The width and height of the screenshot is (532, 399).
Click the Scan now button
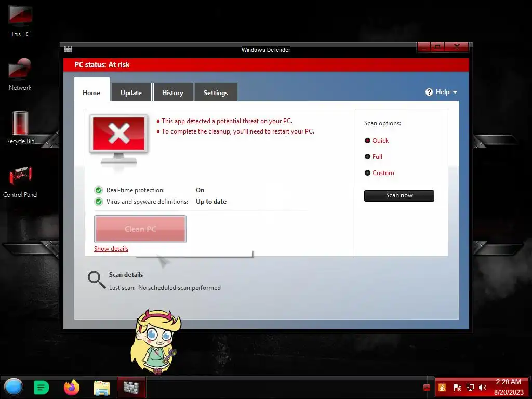(399, 195)
